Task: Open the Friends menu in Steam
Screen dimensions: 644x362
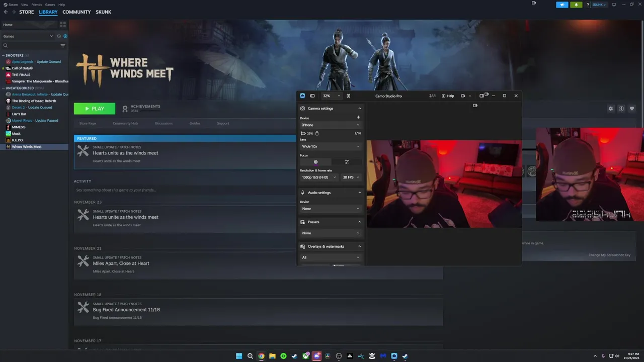Action: [x=37, y=5]
